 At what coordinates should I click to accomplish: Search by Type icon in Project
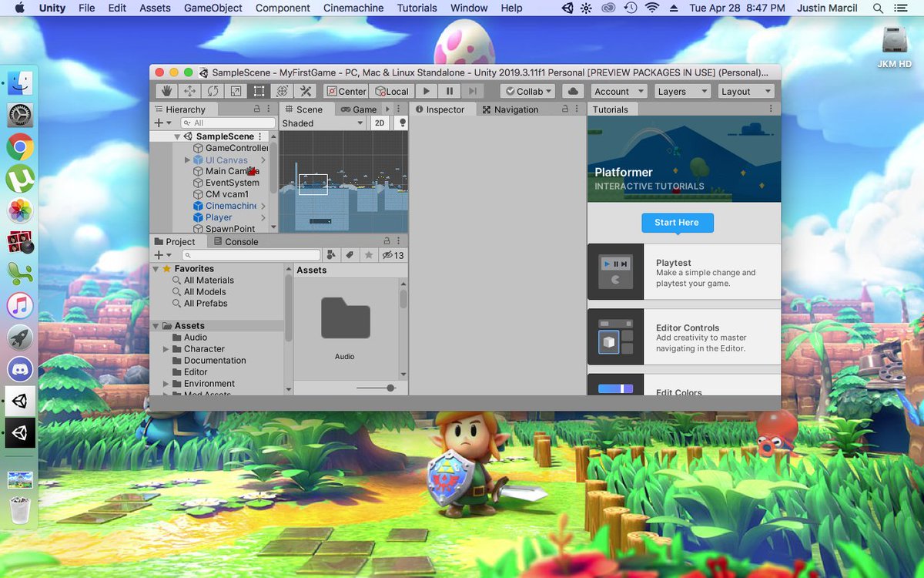pyautogui.click(x=331, y=255)
